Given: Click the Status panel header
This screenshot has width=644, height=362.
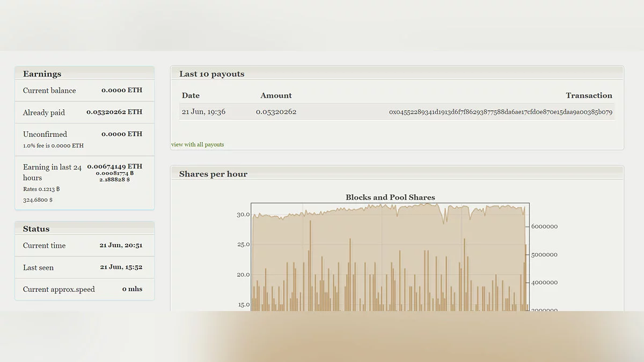Looking at the screenshot, I should 36,229.
